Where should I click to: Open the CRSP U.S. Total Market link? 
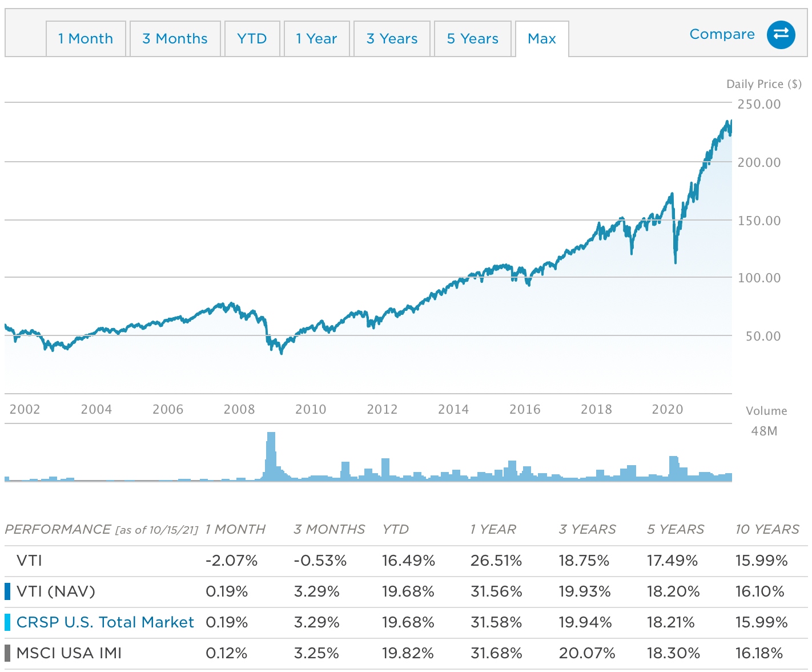coord(105,622)
